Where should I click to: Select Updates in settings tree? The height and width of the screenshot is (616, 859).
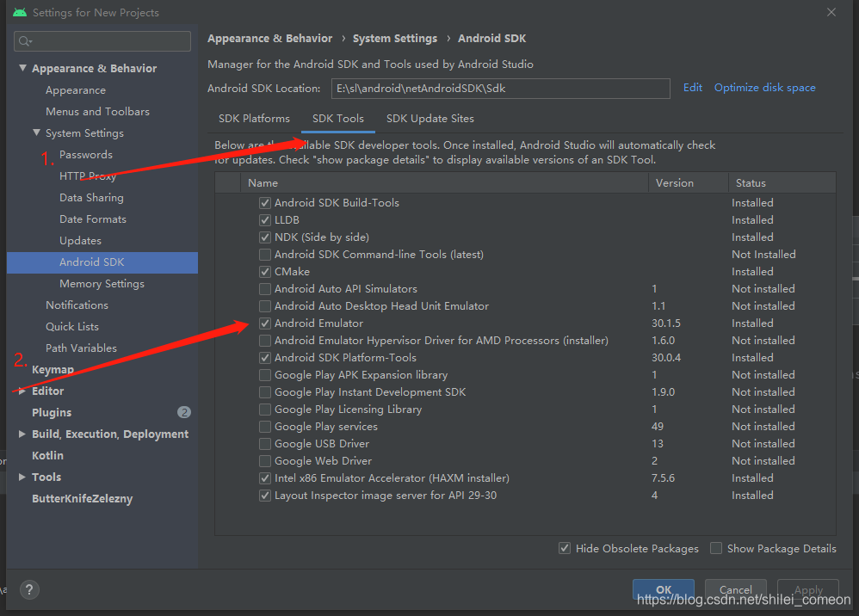tap(80, 241)
